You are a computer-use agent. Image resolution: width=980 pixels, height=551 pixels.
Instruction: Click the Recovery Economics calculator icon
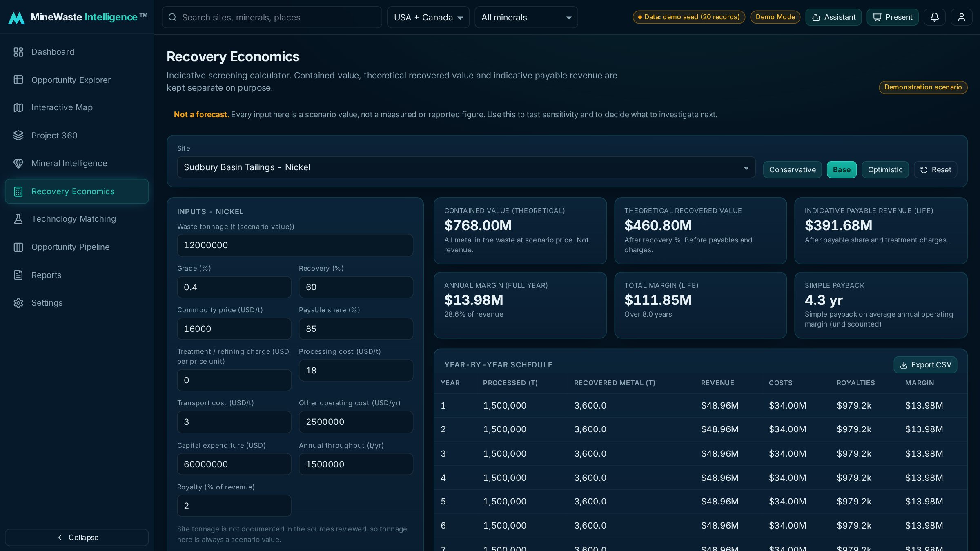coord(18,191)
